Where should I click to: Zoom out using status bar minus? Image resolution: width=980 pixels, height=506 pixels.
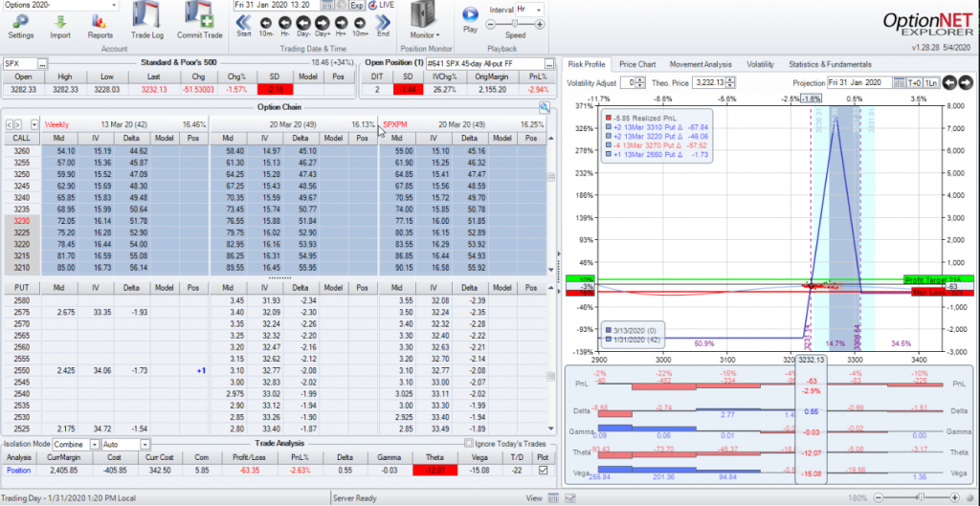coord(880,498)
